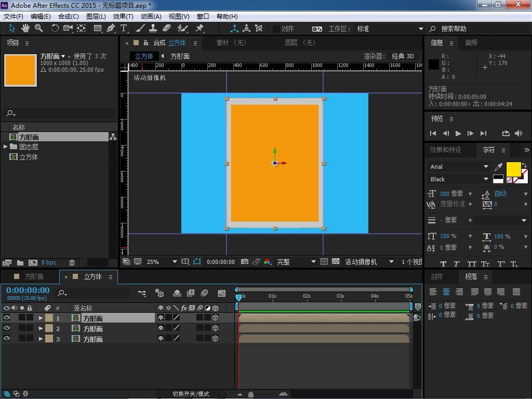Select the Horizontal Type tool
This screenshot has width=532, height=399.
(124, 29)
